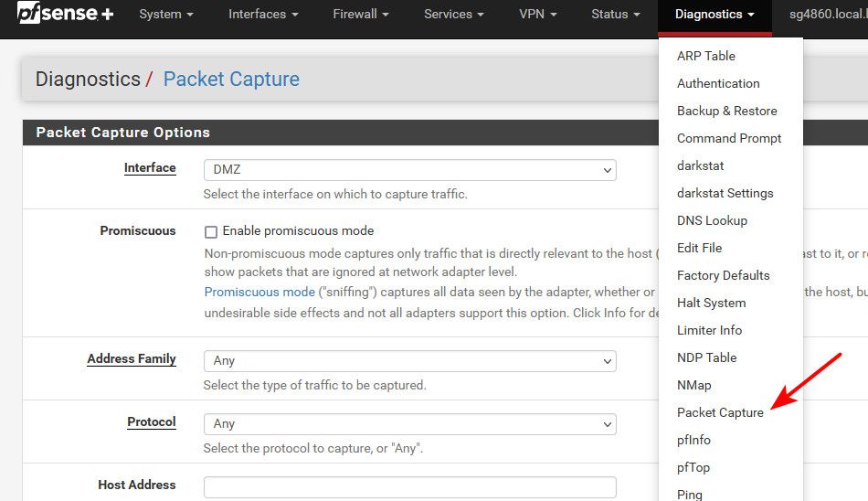The width and height of the screenshot is (868, 501).
Task: Choose Packet Capture in the menu
Action: pos(720,413)
